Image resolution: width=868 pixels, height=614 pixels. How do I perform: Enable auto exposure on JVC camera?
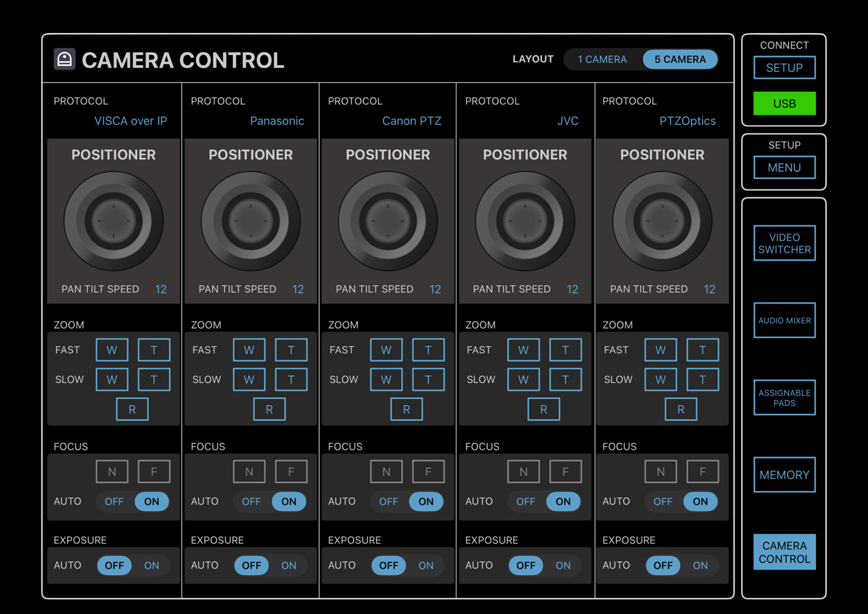pyautogui.click(x=563, y=565)
